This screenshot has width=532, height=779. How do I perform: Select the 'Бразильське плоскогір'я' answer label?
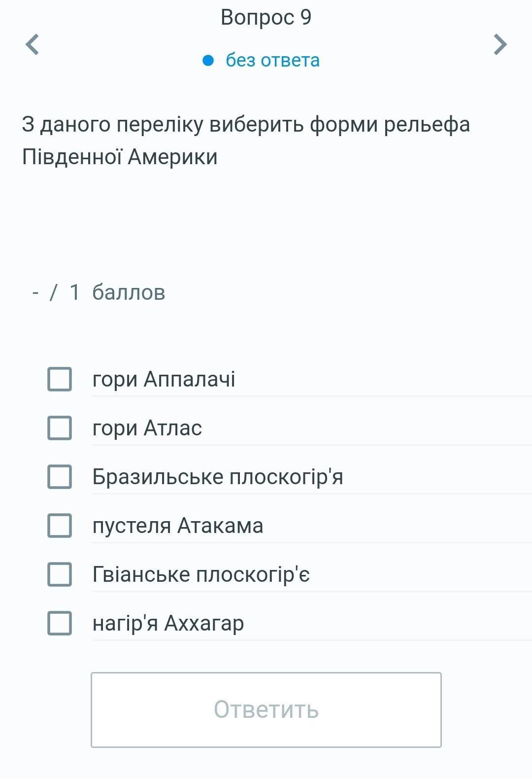217,477
